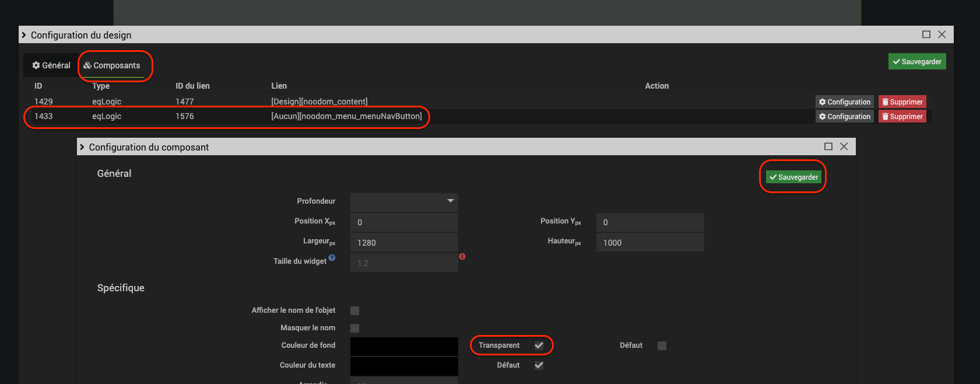Image resolution: width=980 pixels, height=384 pixels.
Task: Collapse the Configuration du design chevron
Action: [24, 35]
